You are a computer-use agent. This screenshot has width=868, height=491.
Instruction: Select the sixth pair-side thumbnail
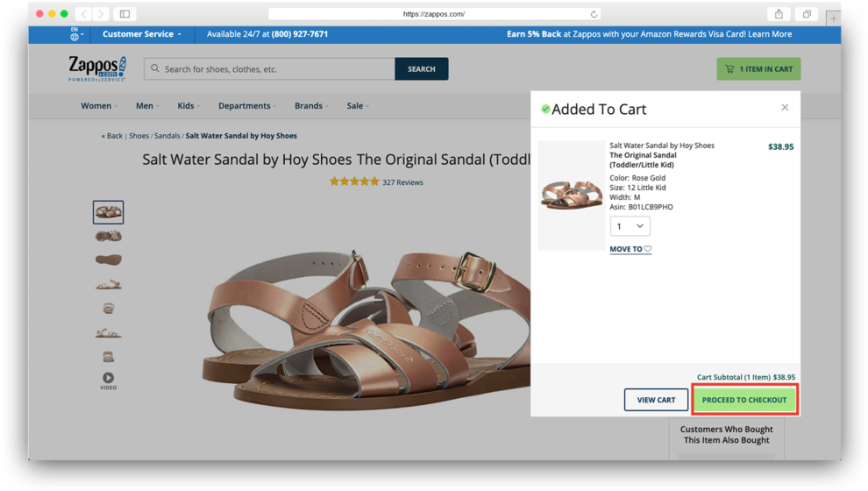pos(108,332)
